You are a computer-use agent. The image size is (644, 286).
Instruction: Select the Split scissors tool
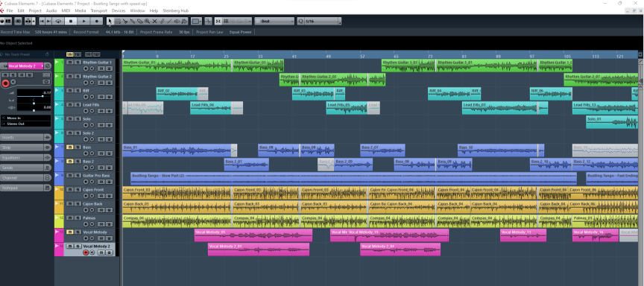click(x=125, y=21)
